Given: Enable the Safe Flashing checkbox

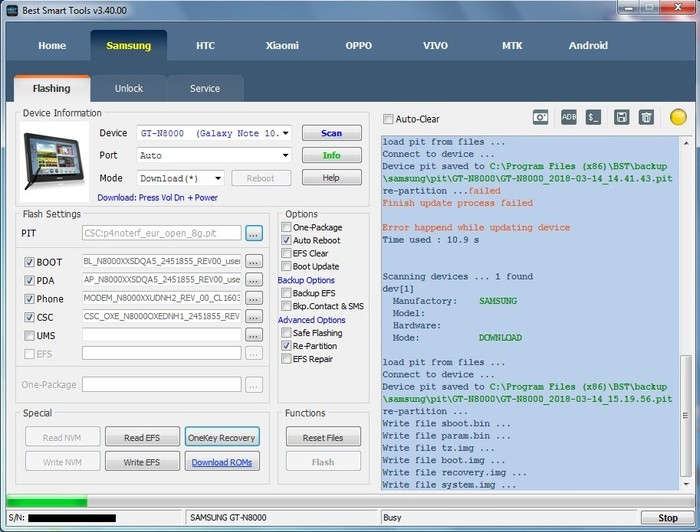Looking at the screenshot, I should pos(286,332).
